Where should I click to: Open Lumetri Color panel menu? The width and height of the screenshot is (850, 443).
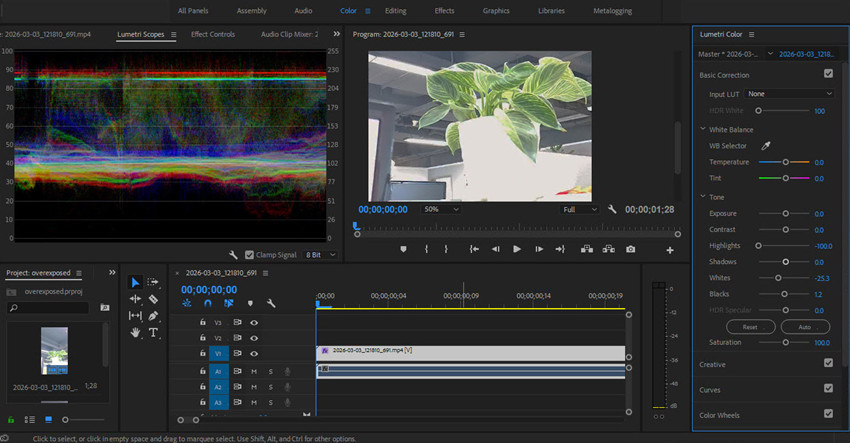click(x=751, y=35)
